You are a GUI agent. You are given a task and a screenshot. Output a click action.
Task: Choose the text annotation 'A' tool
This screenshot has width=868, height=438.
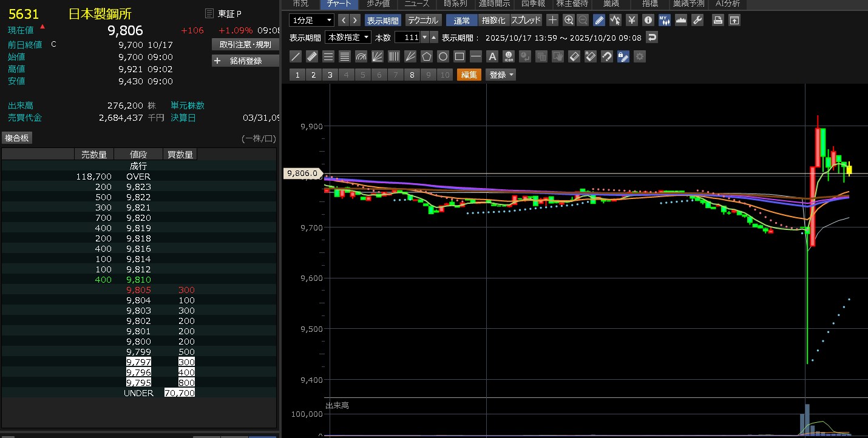[x=492, y=56]
